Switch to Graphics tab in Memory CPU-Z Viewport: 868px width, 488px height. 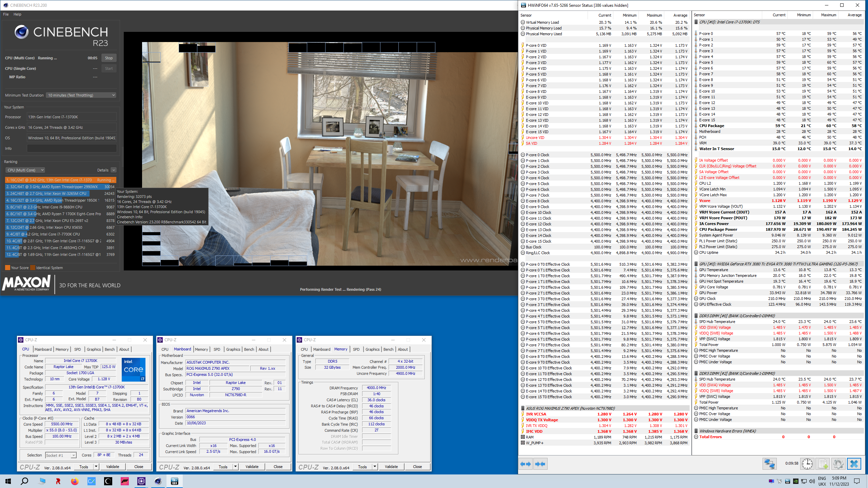coord(372,349)
